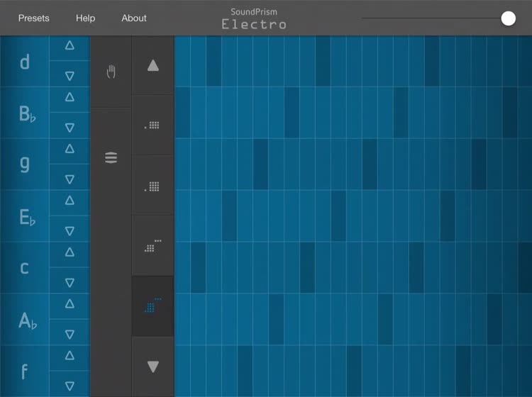Open the Help menu
This screenshot has height=397, width=532.
coord(86,18)
